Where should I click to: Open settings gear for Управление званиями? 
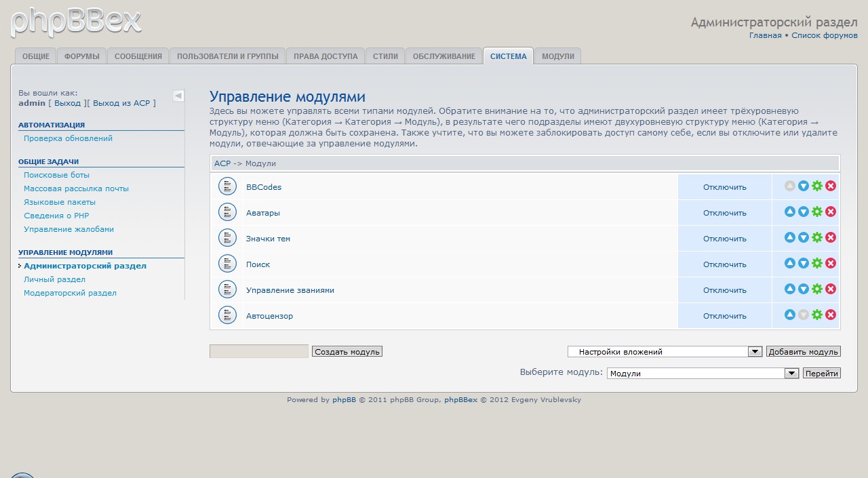pyautogui.click(x=816, y=289)
